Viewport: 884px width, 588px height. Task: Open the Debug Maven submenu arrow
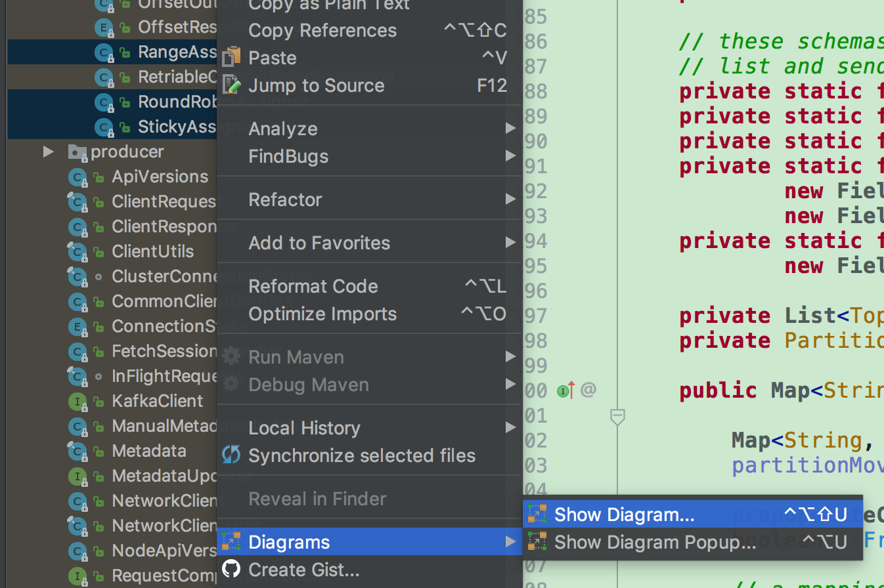(510, 385)
